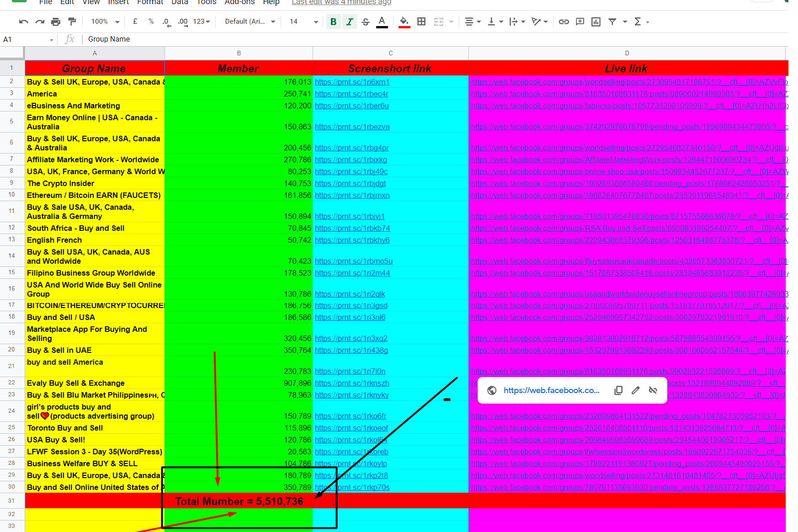Open the web.facebook.co... link in popup
The image size is (798, 532).
coord(551,390)
